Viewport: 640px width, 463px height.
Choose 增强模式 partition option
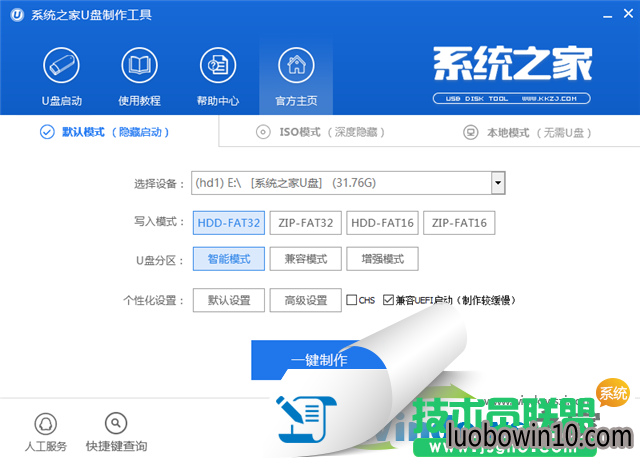click(382, 259)
